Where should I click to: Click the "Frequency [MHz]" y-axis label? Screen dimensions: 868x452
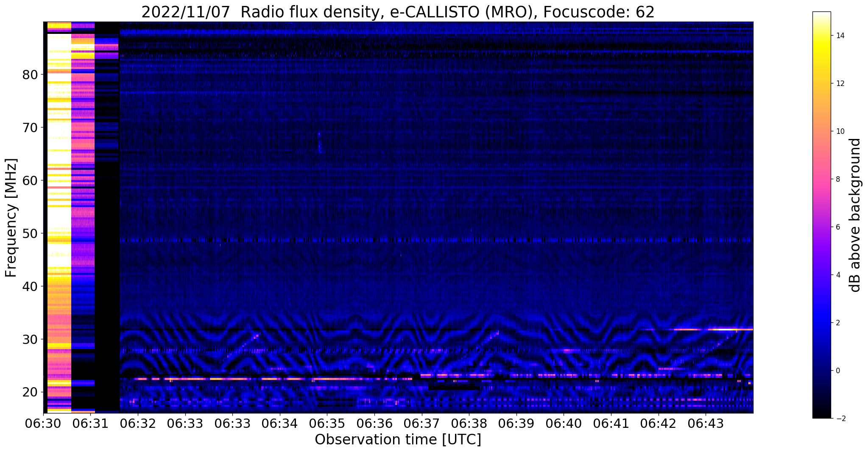11,218
